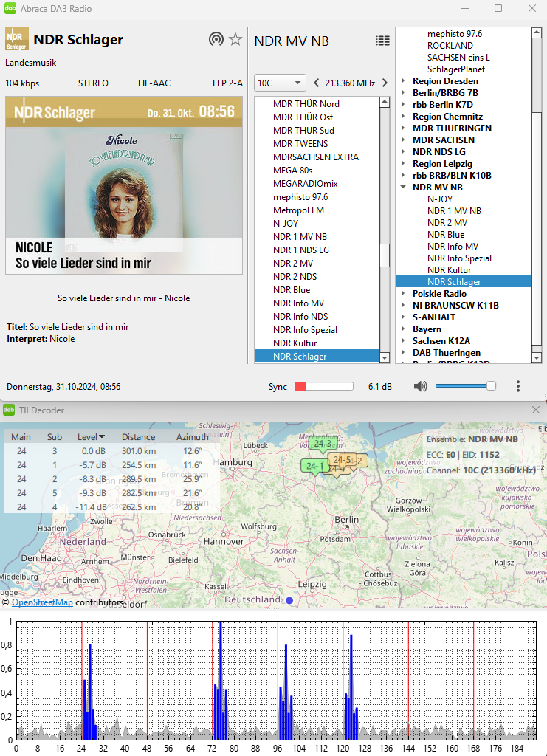Sort TII table by Distance column
This screenshot has height=756, width=547.
(x=138, y=437)
